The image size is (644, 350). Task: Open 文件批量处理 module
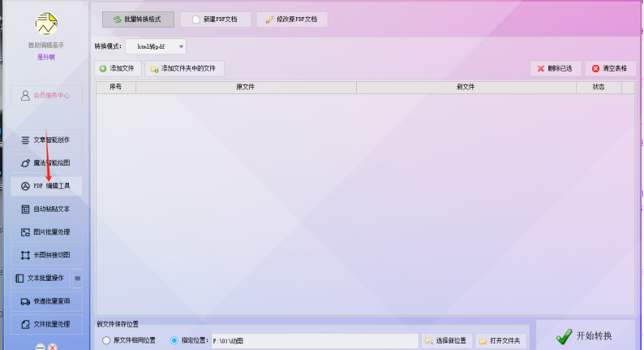(46, 325)
